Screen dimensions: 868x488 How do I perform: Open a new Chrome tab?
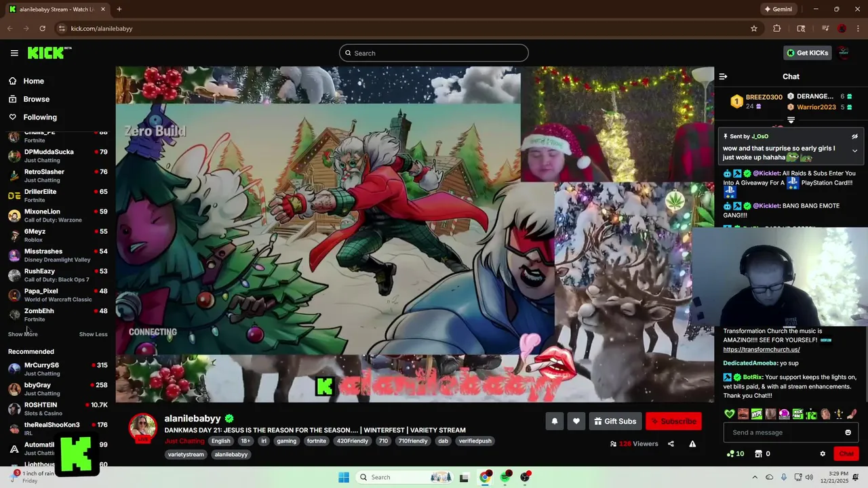tap(119, 9)
